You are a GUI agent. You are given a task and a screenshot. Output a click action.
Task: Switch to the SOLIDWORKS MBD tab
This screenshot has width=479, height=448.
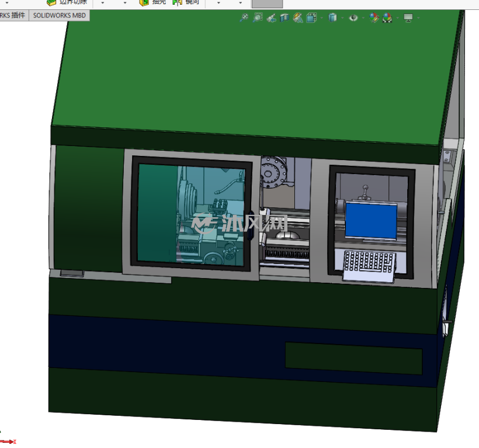pyautogui.click(x=60, y=15)
